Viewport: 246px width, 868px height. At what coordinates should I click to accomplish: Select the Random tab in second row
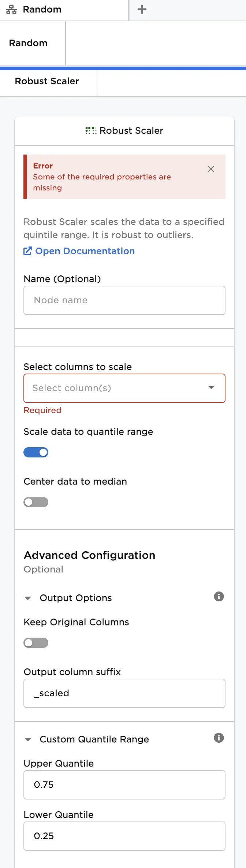(x=29, y=43)
